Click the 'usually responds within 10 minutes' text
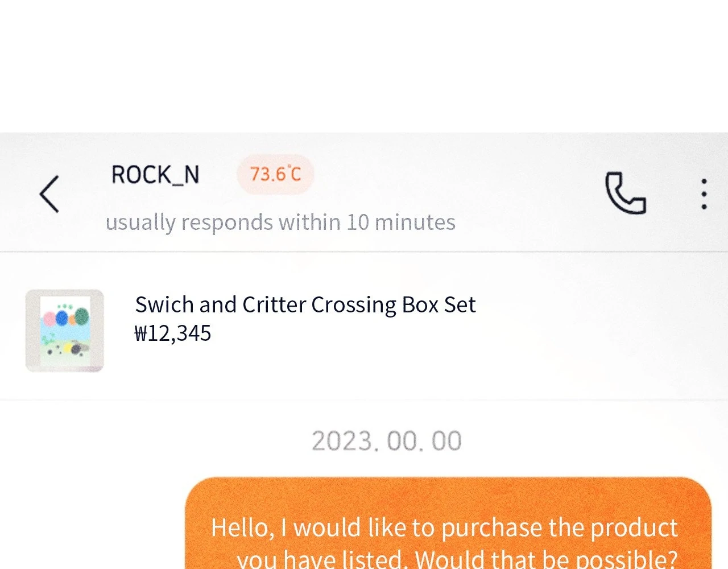 pos(280,222)
